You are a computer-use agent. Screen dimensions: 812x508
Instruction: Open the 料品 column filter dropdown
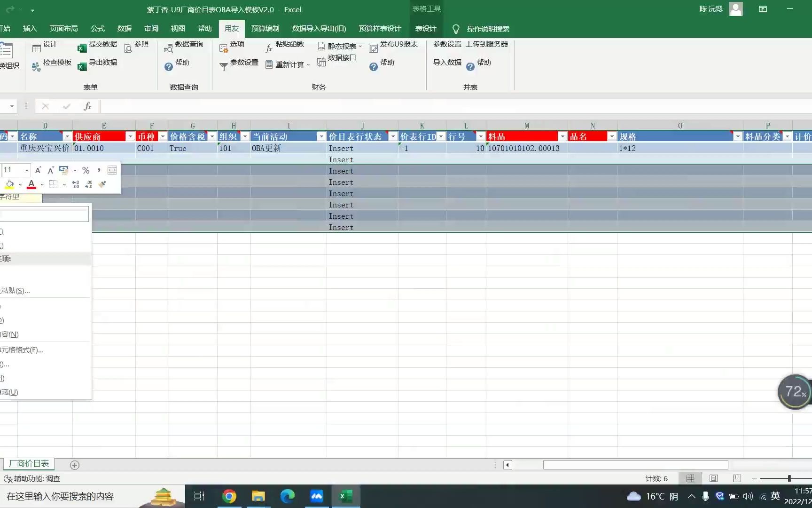(x=562, y=136)
